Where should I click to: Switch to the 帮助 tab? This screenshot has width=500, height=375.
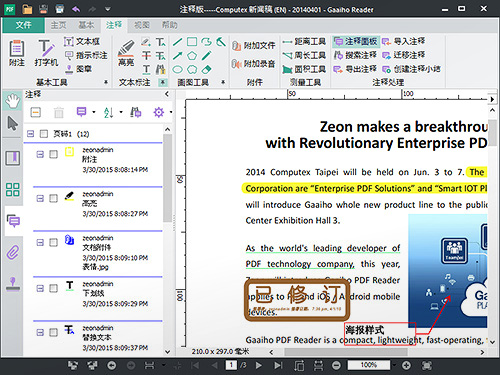169,25
